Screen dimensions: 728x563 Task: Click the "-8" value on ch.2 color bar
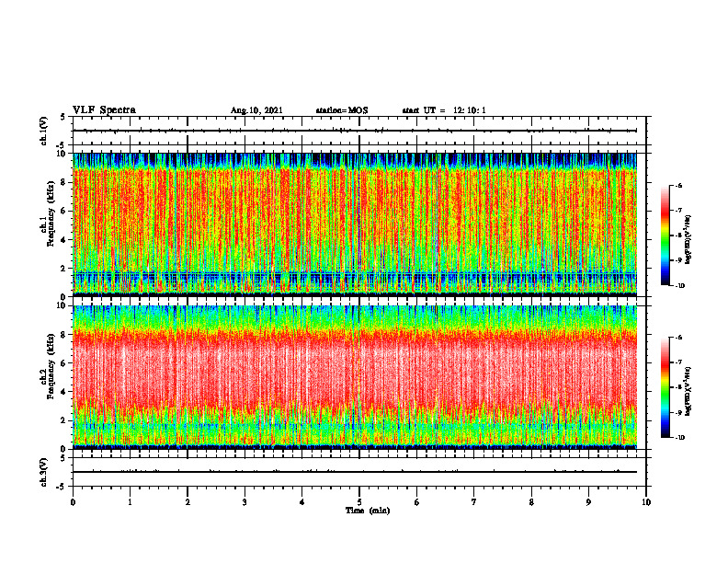[678, 387]
